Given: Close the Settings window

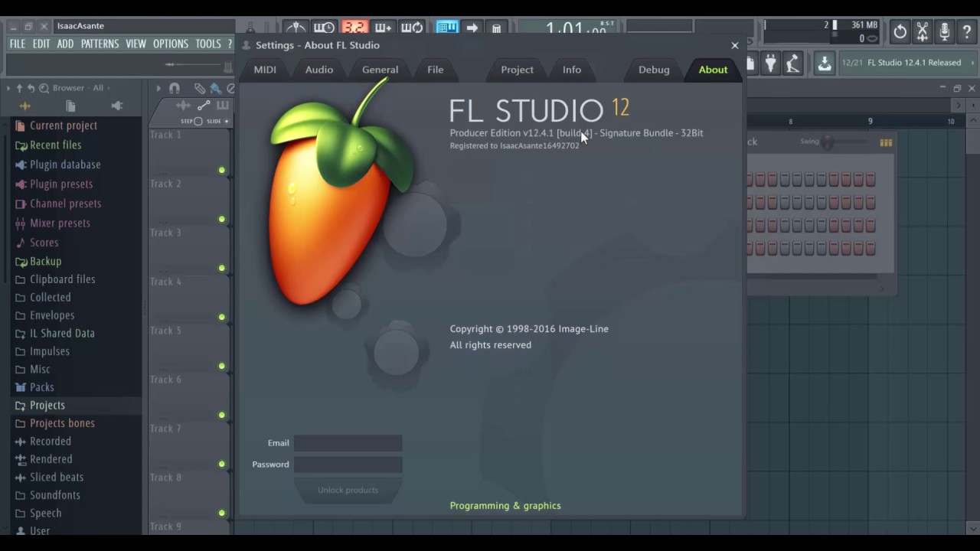Looking at the screenshot, I should [x=735, y=45].
